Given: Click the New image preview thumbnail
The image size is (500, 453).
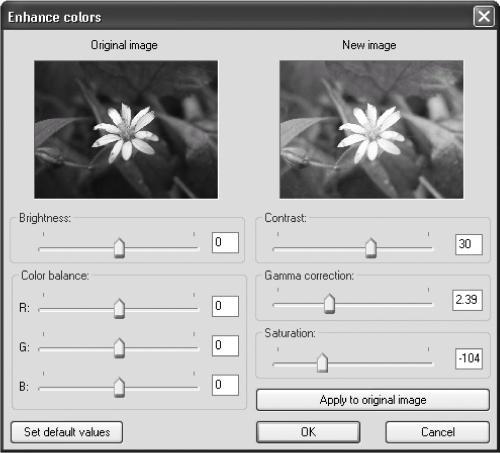Looking at the screenshot, I should (371, 129).
